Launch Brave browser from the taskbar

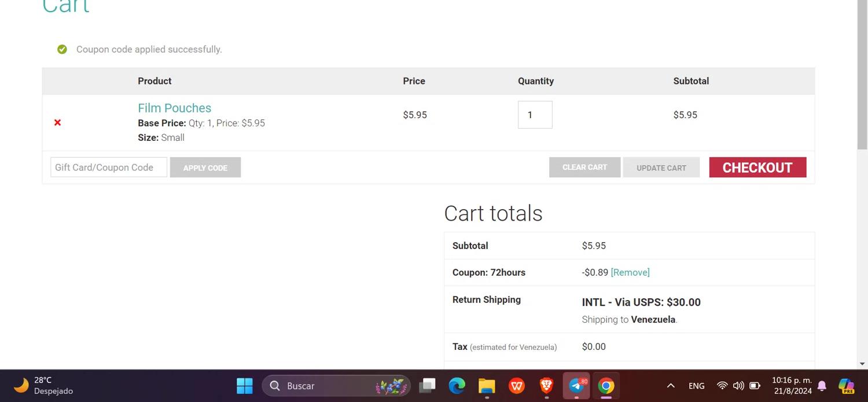pyautogui.click(x=546, y=386)
